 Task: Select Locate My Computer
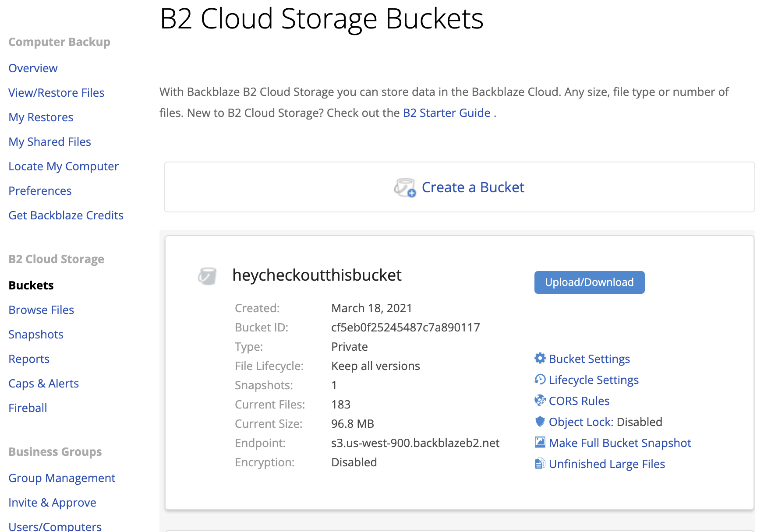(64, 166)
